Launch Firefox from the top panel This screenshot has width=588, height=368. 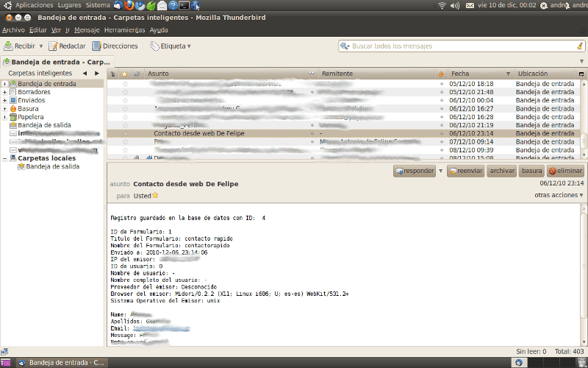point(129,5)
